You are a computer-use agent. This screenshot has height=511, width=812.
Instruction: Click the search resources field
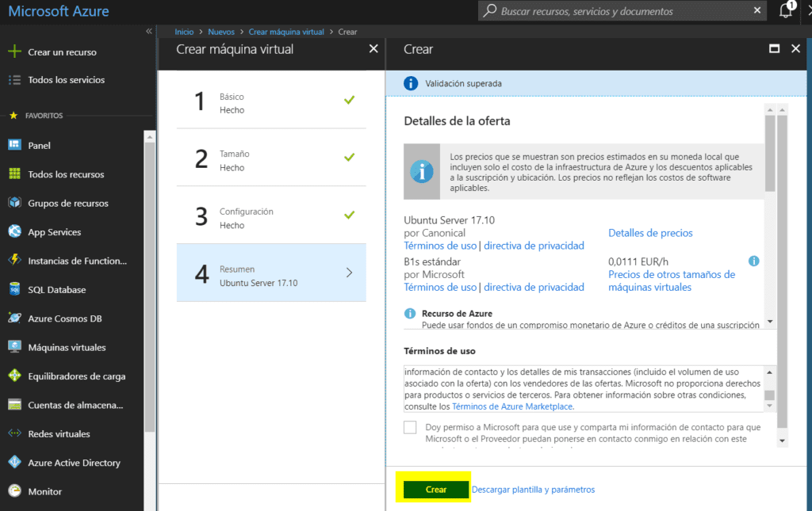[619, 10]
